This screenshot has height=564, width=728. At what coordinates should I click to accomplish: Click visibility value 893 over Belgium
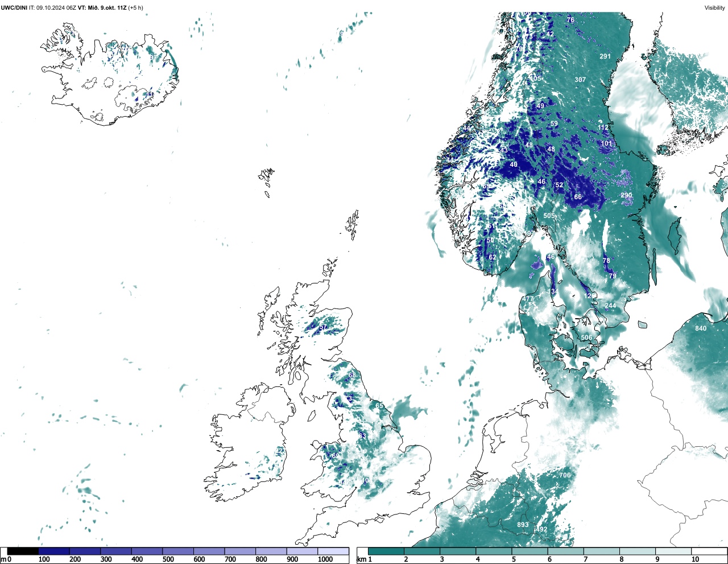pos(523,525)
